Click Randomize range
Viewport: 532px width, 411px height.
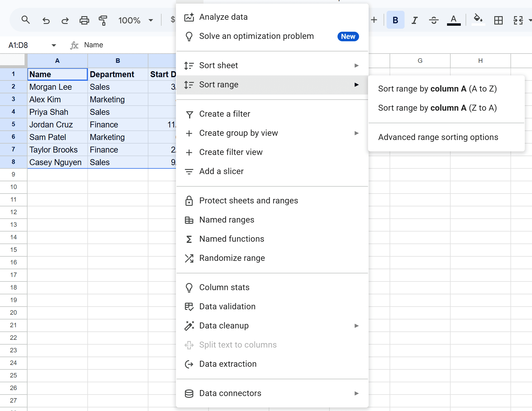272,258
